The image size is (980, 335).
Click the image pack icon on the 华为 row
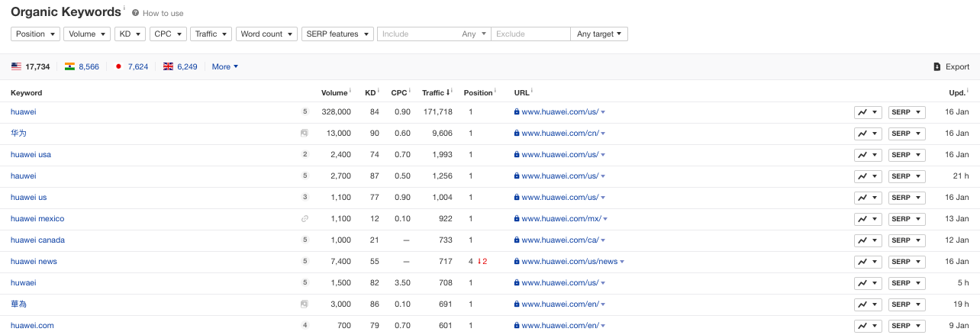coord(305,134)
